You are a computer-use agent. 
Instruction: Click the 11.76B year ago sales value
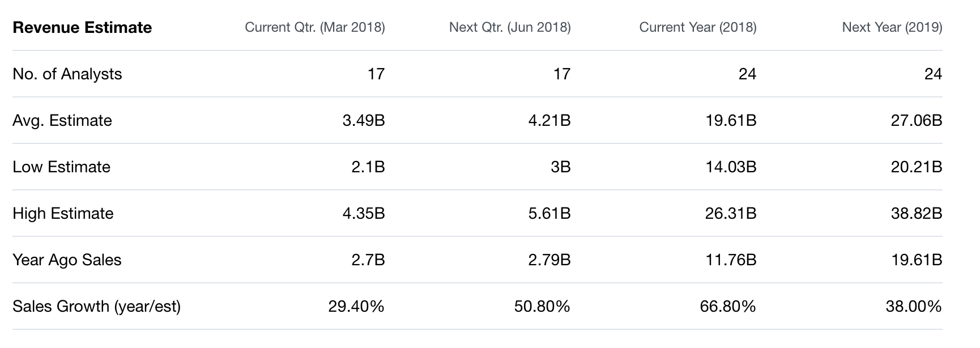[x=730, y=260]
